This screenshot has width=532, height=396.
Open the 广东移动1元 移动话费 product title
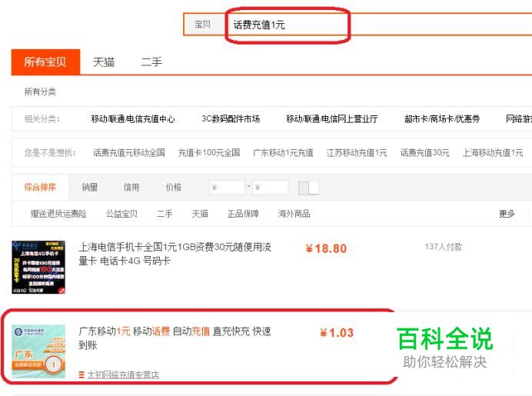tap(175, 338)
